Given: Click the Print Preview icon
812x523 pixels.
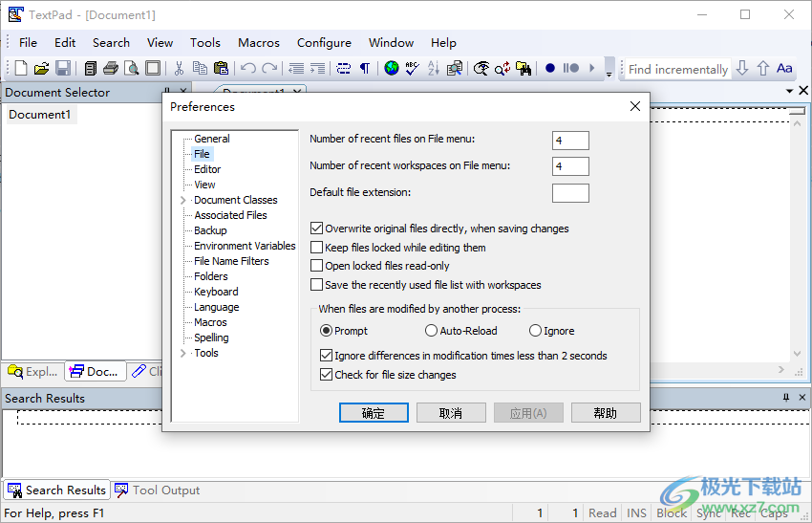Looking at the screenshot, I should point(132,68).
